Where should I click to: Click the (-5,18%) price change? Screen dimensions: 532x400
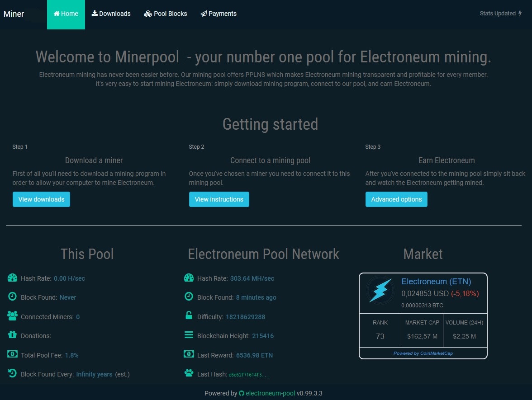(465, 294)
